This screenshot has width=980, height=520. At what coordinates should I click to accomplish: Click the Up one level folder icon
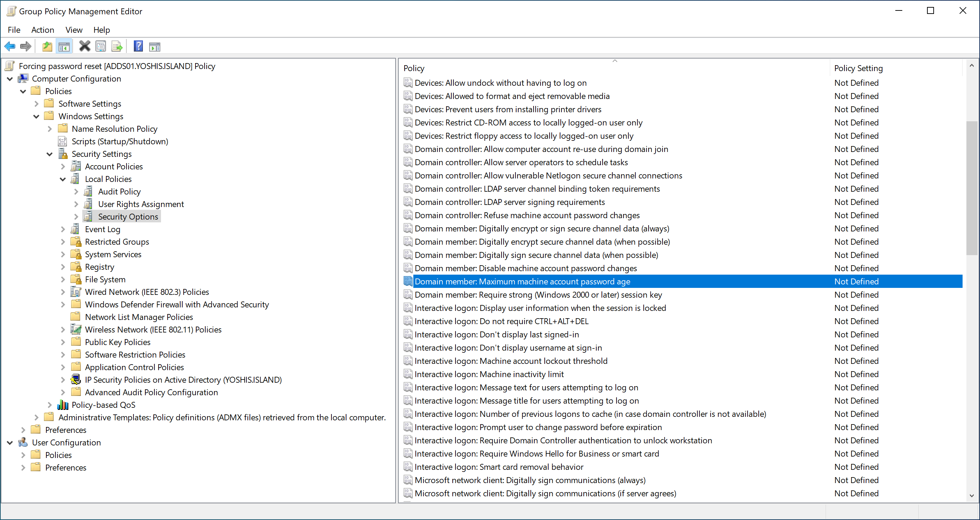point(47,46)
